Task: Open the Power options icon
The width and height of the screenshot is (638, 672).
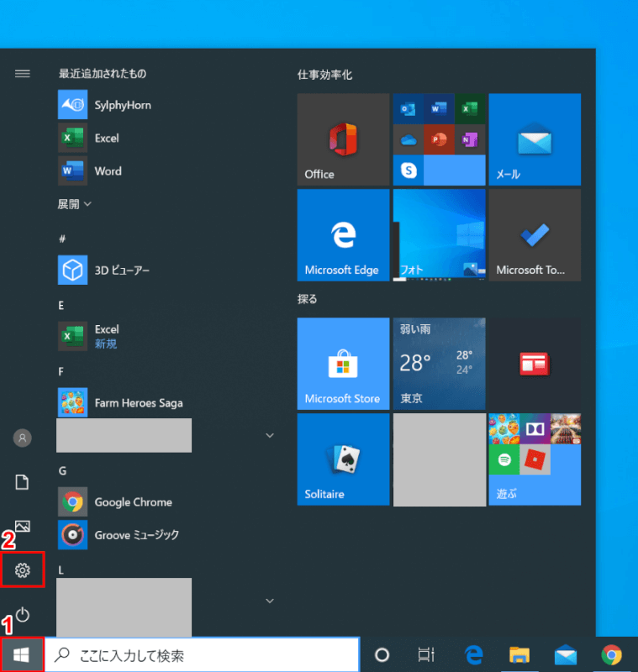Action: (x=23, y=615)
